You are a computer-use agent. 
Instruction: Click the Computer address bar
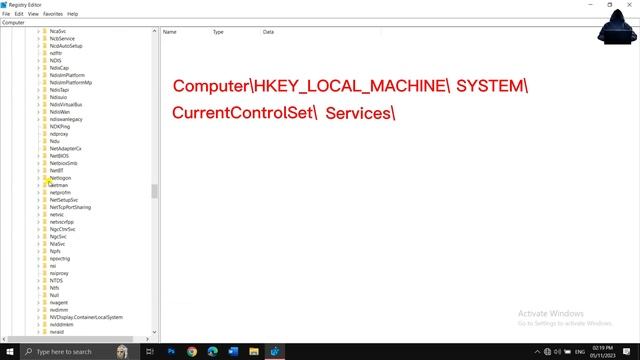click(320, 23)
